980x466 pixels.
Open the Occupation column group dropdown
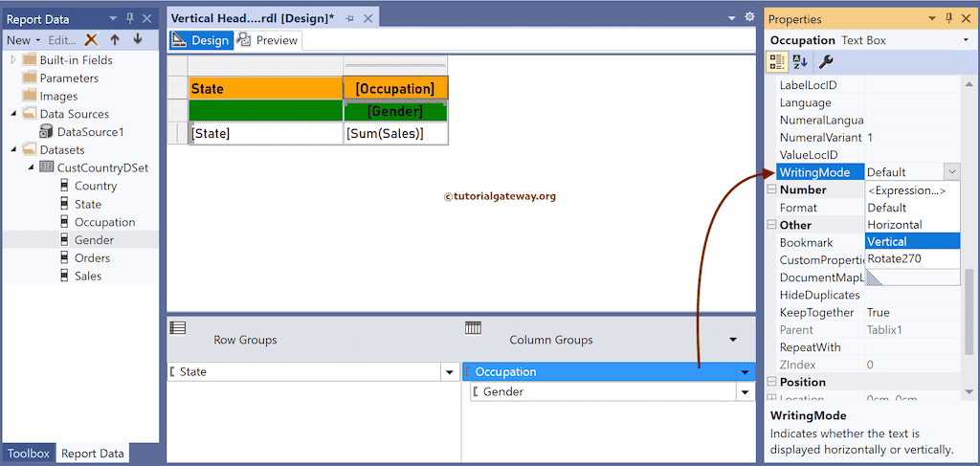tap(745, 372)
